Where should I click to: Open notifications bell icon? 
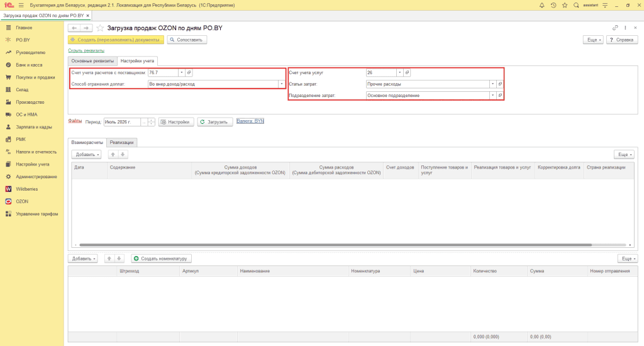pyautogui.click(x=541, y=5)
